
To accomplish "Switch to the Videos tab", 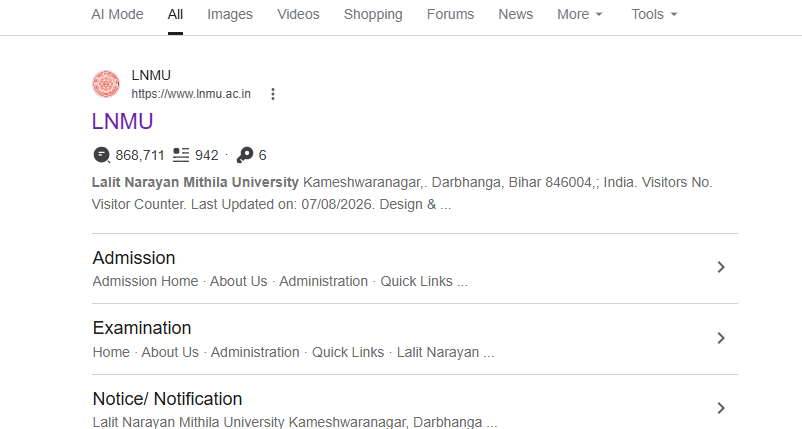I will click(x=298, y=14).
